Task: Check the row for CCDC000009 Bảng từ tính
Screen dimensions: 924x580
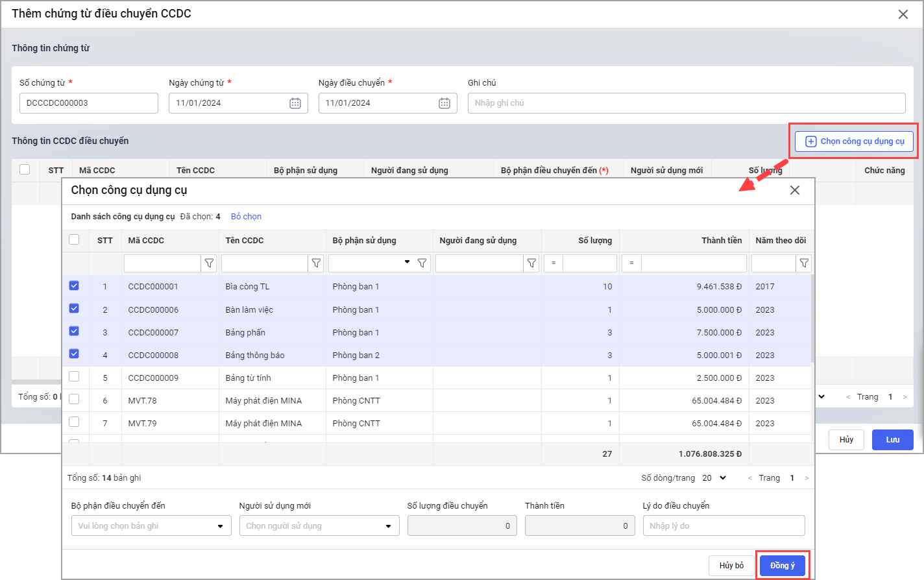Action: click(74, 377)
